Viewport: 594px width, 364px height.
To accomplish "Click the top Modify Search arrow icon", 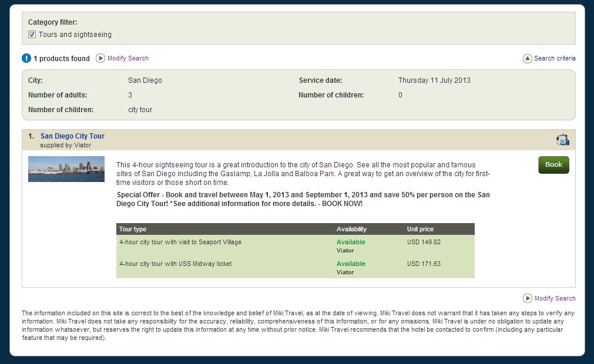I will coord(100,58).
